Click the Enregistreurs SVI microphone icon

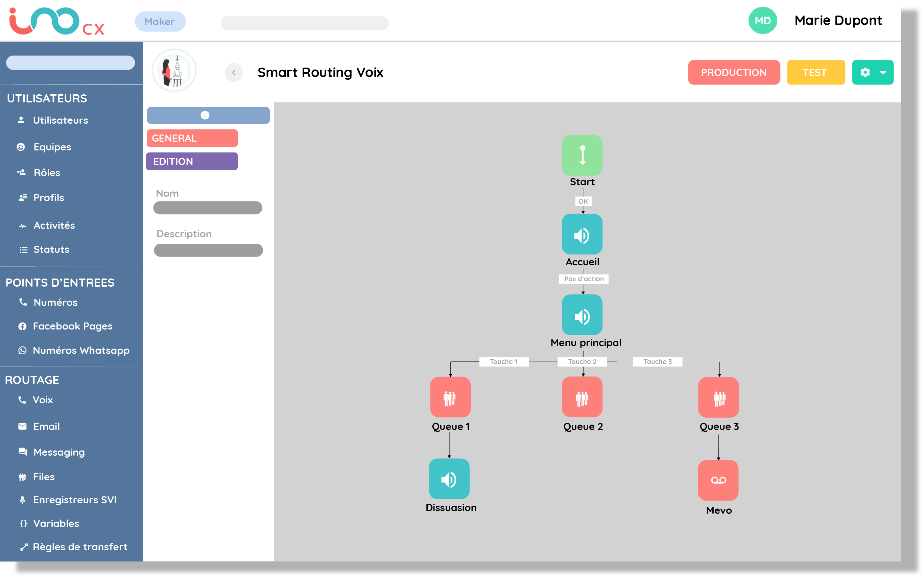coord(22,500)
